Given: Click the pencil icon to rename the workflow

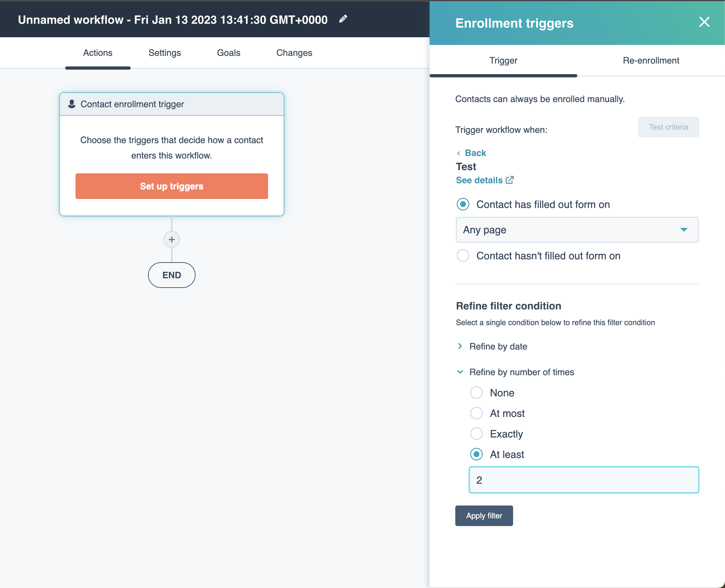Looking at the screenshot, I should click(343, 19).
